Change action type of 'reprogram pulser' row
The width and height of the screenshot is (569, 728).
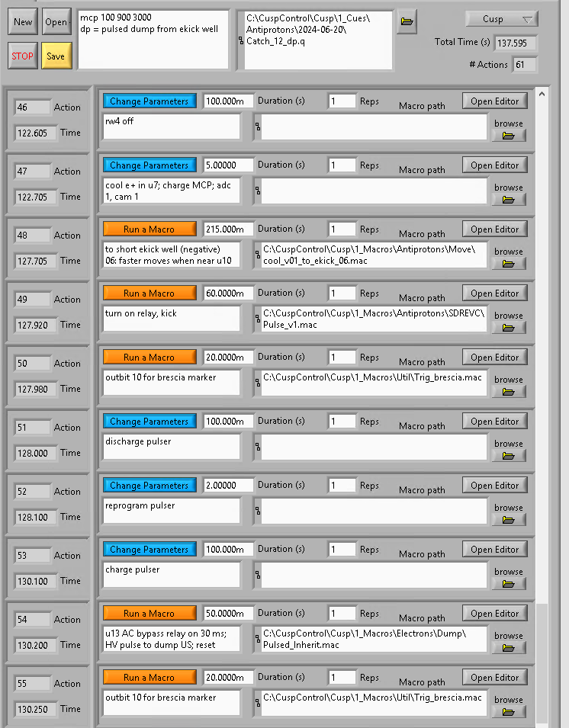tap(149, 486)
